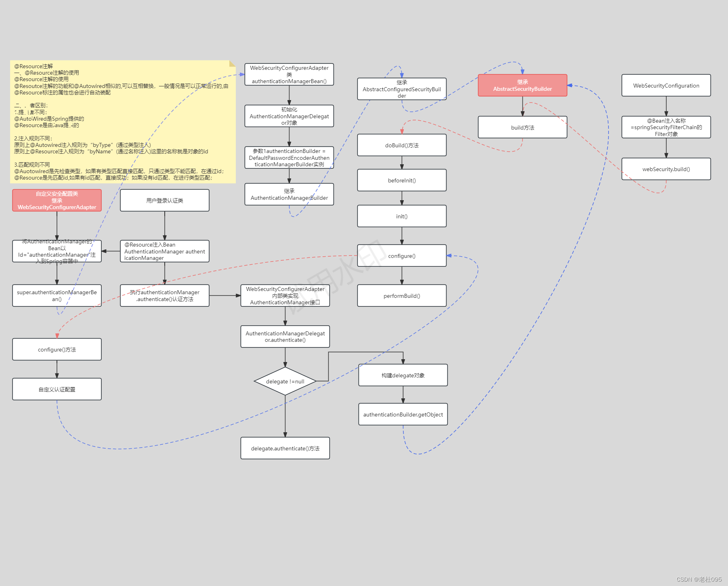This screenshot has height=586, width=728.
Task: Select the beforeInit() node
Action: click(x=402, y=180)
